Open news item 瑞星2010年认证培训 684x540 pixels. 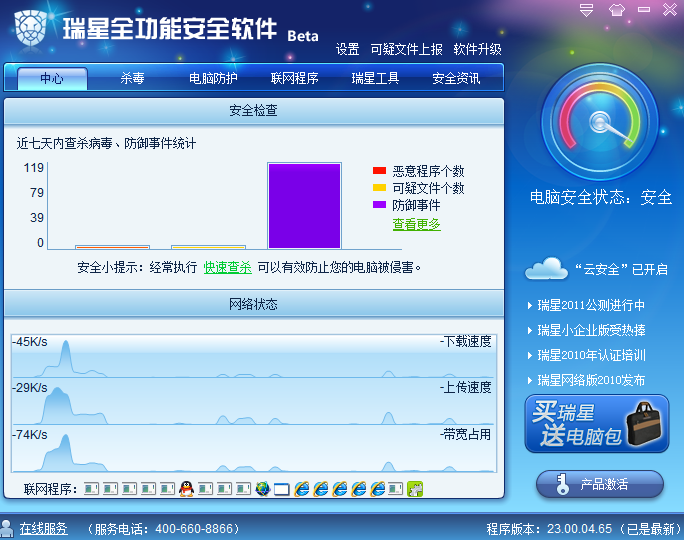[592, 355]
